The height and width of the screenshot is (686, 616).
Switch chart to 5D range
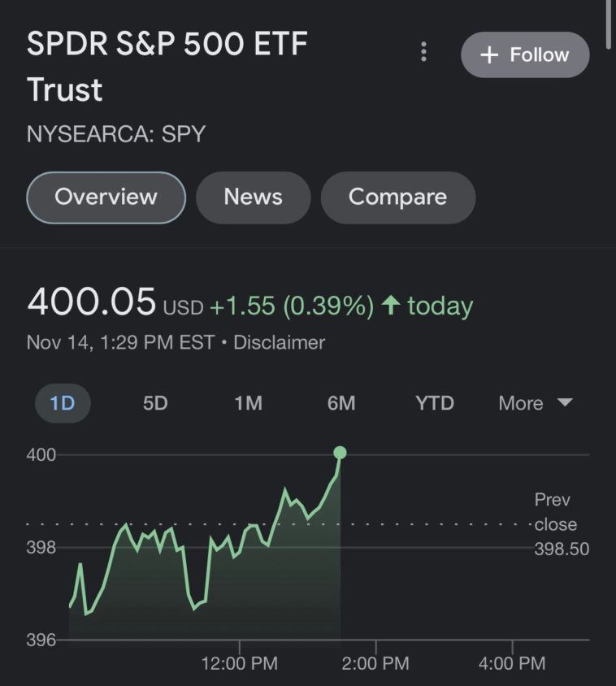[x=155, y=403]
